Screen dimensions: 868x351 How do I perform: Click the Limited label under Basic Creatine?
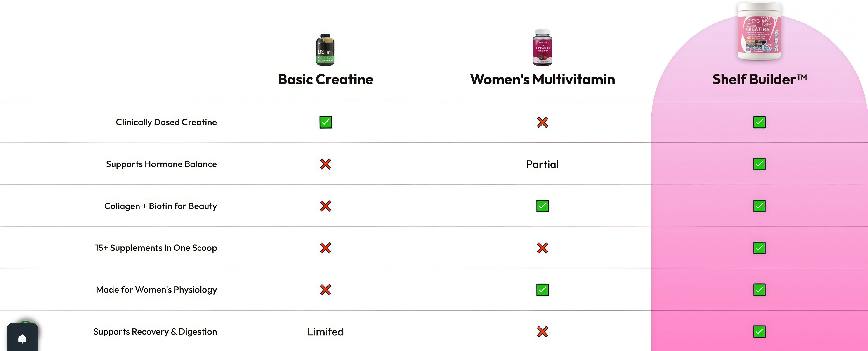[x=325, y=332]
